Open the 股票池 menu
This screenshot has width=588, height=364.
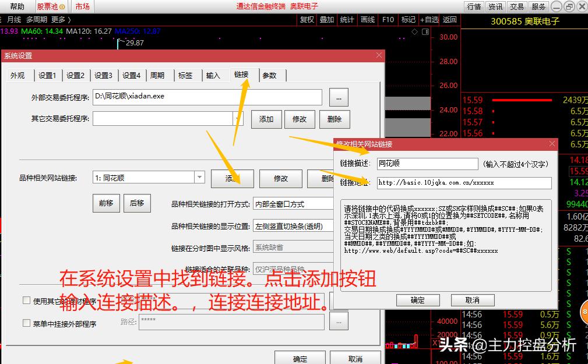51,6
